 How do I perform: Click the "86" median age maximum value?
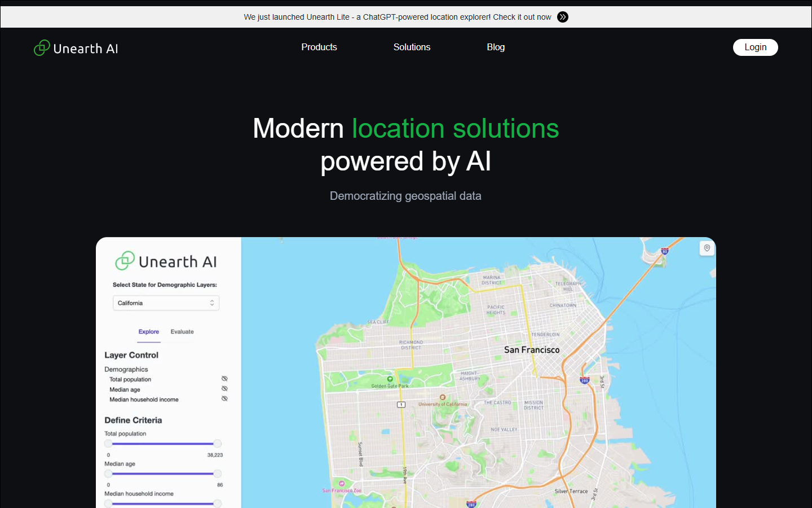(x=220, y=485)
